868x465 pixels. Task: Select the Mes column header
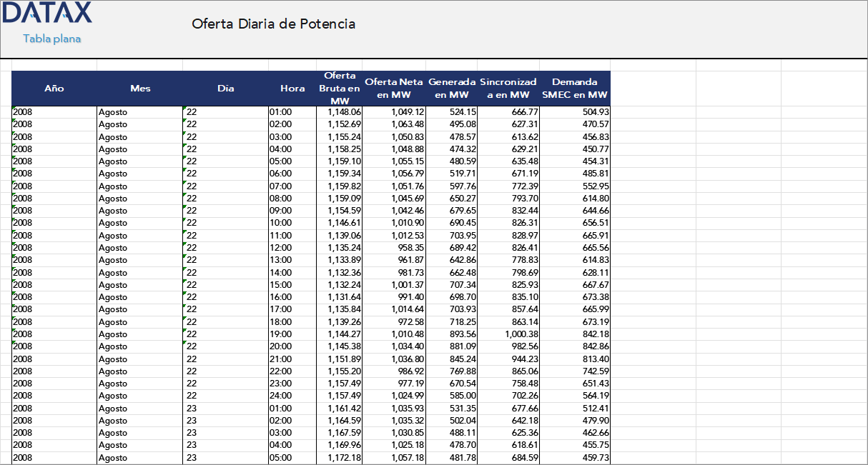tap(140, 89)
